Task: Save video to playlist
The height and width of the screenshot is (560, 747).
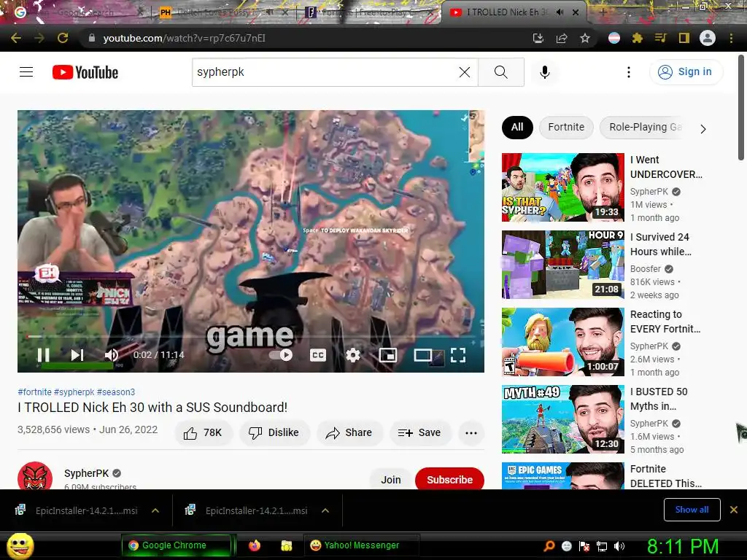Action: [419, 432]
